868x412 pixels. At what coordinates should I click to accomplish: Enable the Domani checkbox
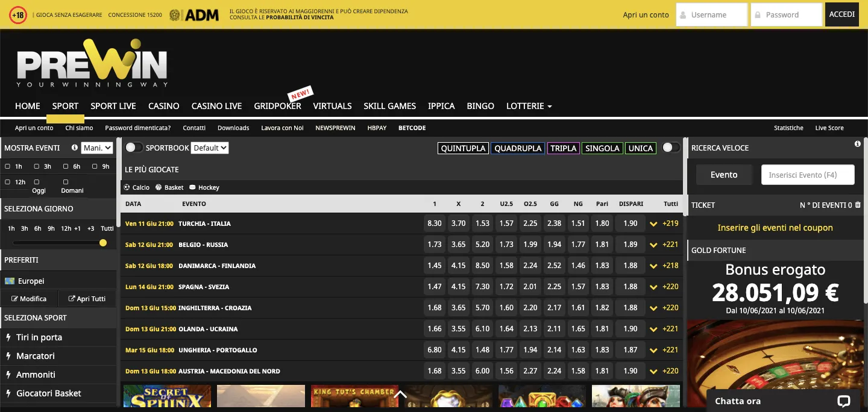(66, 182)
